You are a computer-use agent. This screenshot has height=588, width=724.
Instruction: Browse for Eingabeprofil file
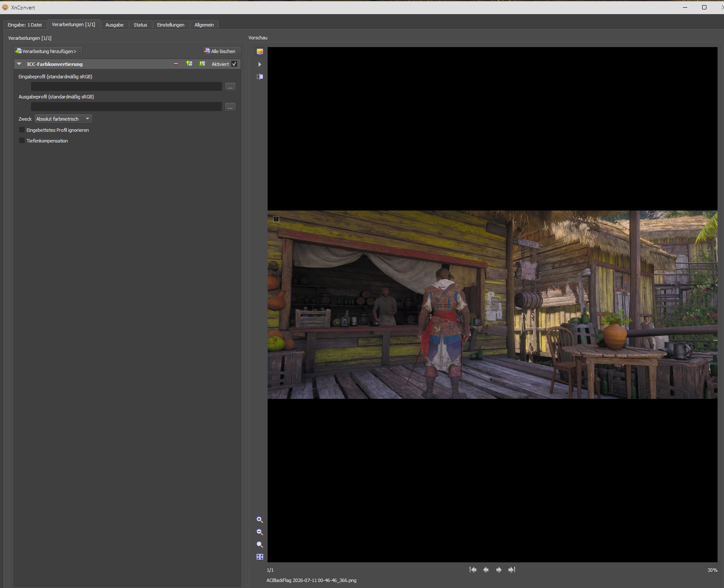(x=230, y=87)
